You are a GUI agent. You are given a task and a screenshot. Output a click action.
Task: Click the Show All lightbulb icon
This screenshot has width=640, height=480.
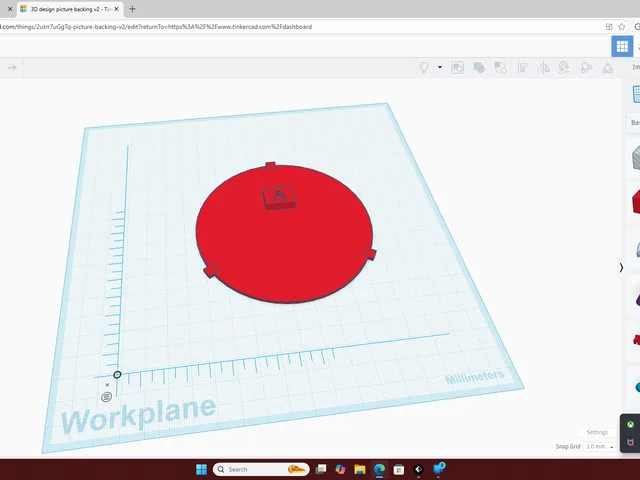(424, 67)
